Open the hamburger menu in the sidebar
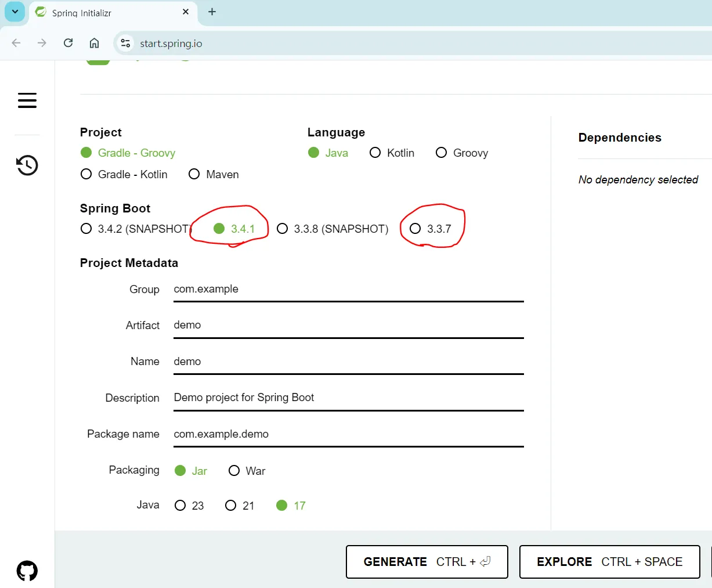The height and width of the screenshot is (588, 712). click(x=27, y=100)
